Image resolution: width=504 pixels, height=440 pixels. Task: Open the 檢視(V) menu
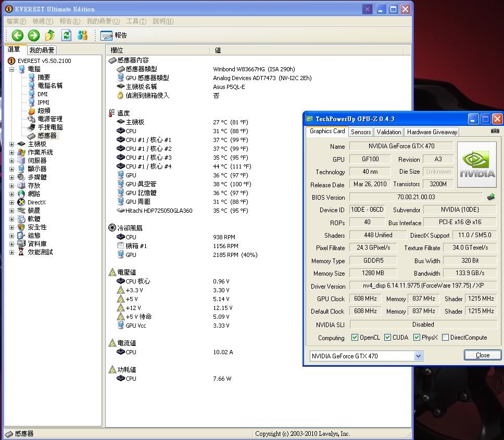(43, 21)
